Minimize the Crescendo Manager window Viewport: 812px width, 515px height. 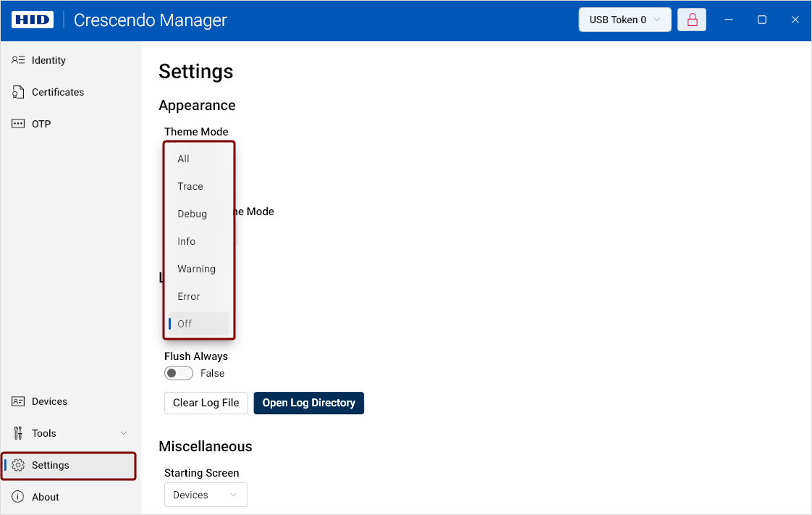tap(729, 20)
